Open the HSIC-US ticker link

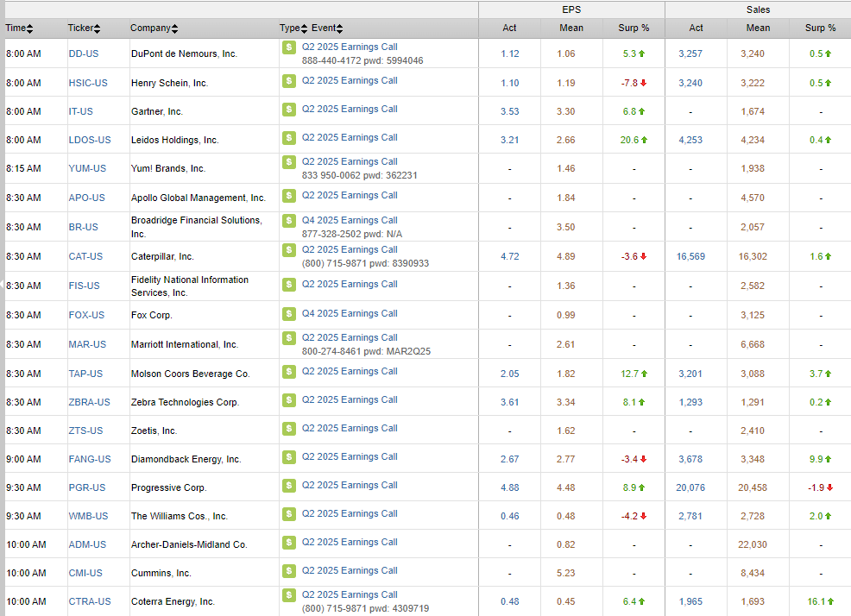click(88, 83)
